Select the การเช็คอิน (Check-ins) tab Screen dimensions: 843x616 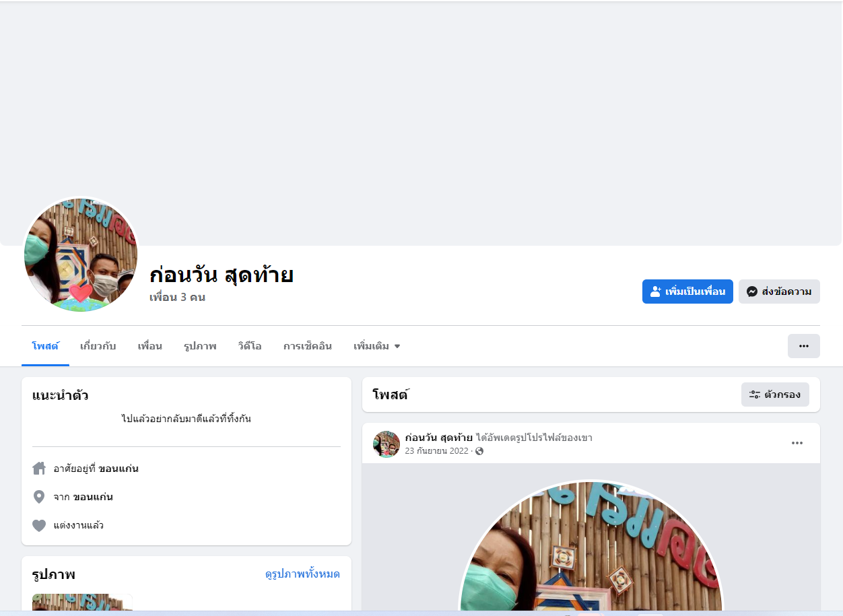[x=307, y=346]
